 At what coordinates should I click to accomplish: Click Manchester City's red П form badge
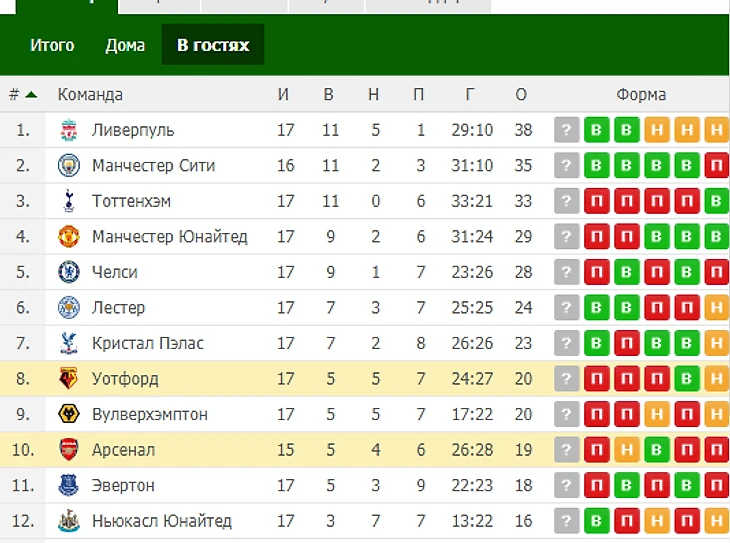(717, 165)
